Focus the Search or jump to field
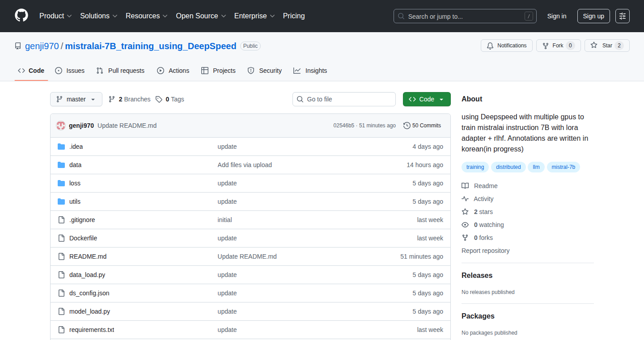This screenshot has height=340, width=644. pos(465,16)
